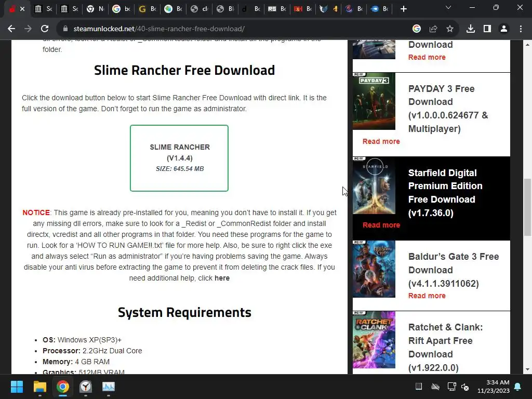
Task: Open Baldur's Gate 3 Free Download title
Action: click(x=453, y=270)
